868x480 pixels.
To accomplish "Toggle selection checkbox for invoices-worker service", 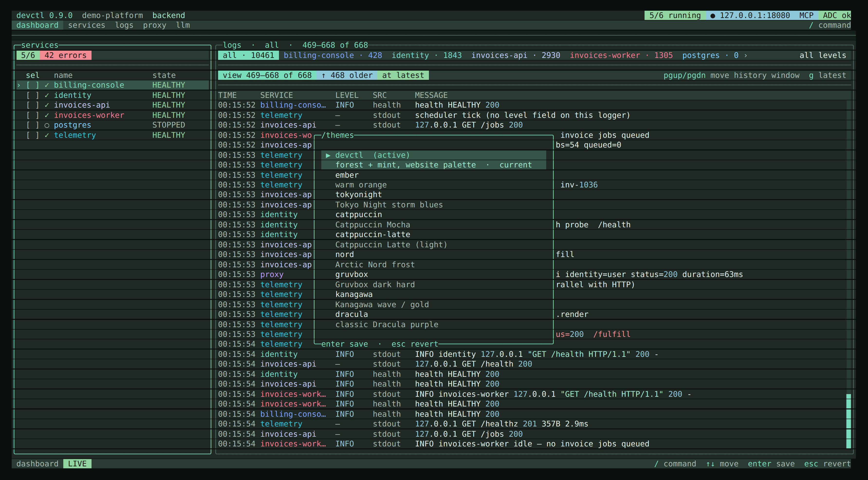I will (33, 115).
